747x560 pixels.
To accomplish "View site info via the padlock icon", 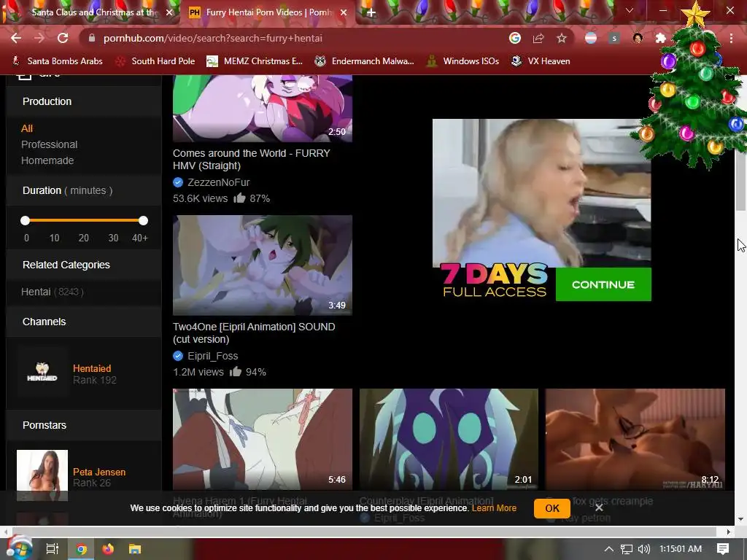I will coord(92,38).
